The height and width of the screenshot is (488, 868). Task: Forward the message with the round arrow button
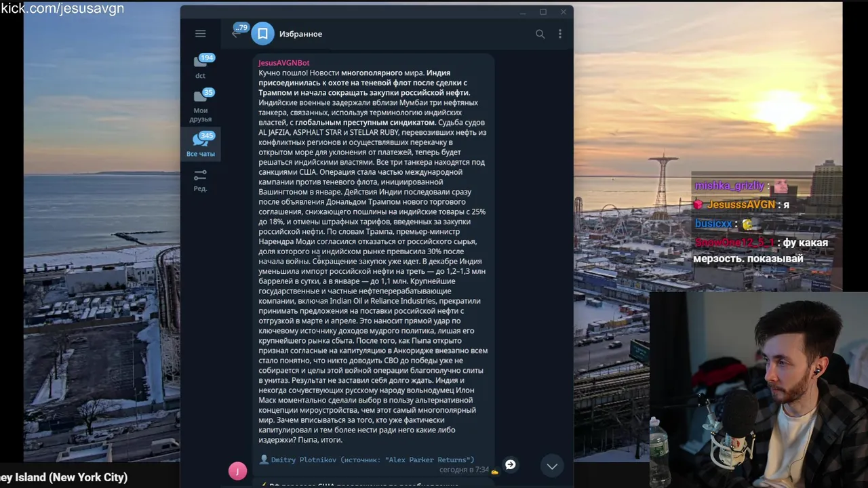point(510,464)
